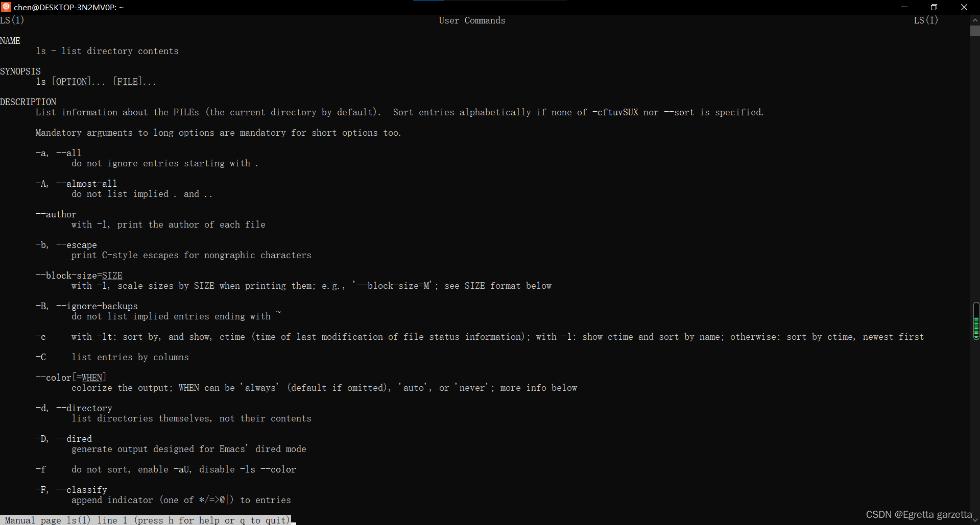Click the -D, --dired option

(63, 439)
